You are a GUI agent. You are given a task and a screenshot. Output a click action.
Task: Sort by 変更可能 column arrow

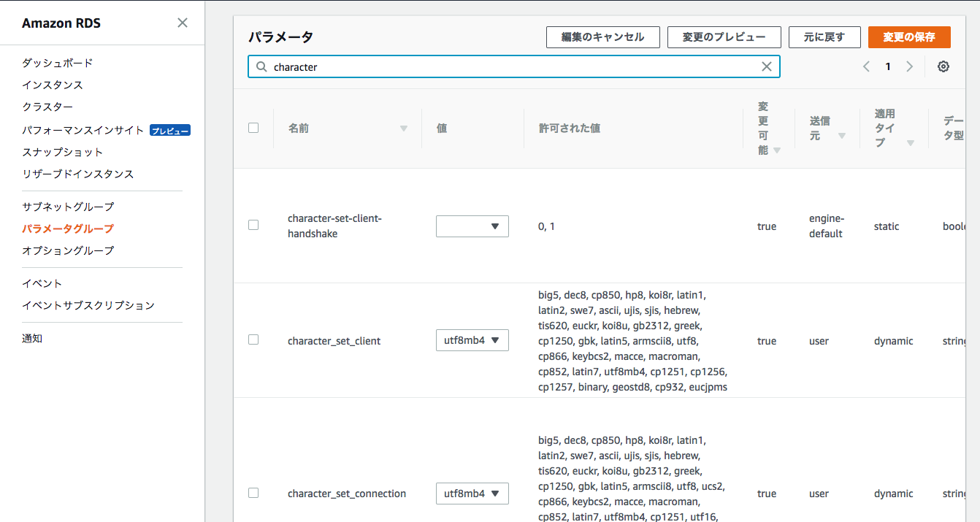776,150
